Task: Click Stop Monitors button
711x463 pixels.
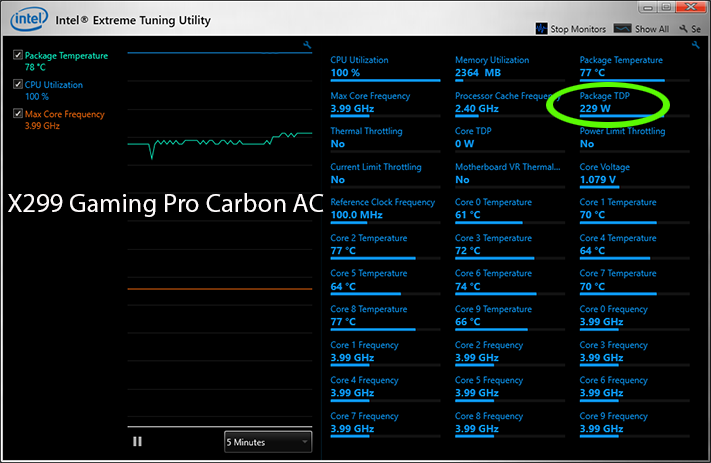Action: pos(570,29)
